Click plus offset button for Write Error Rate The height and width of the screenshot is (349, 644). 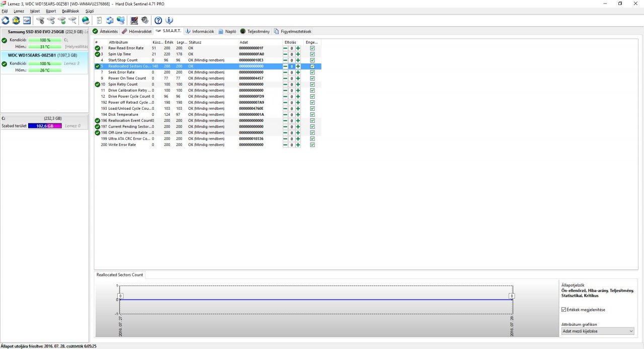tap(298, 145)
